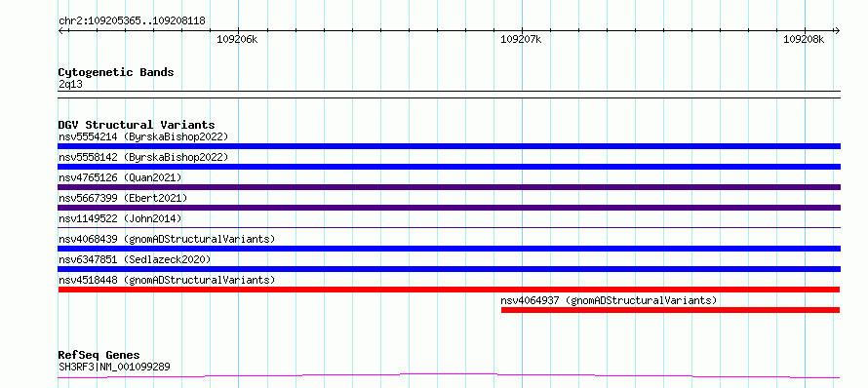
Task: Click the magenta SH3RF3 gene line
Action: click(x=449, y=376)
